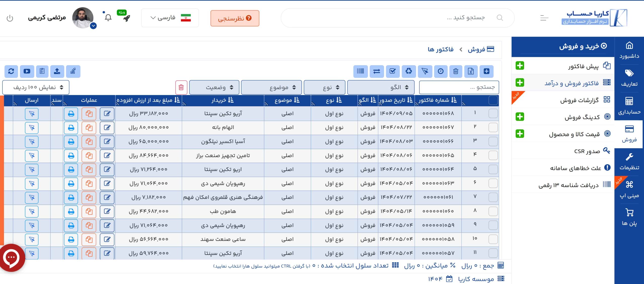The image size is (644, 284).
Task: Play the video tutorial icon
Action: [x=27, y=71]
